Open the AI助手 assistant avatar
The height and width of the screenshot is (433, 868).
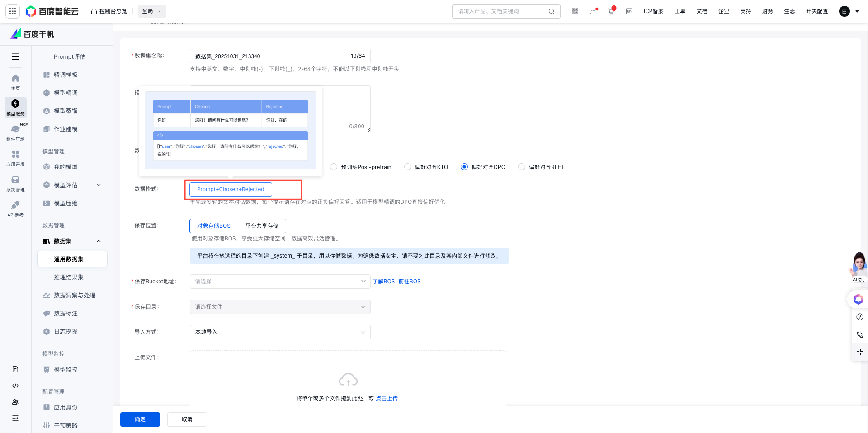tap(859, 267)
